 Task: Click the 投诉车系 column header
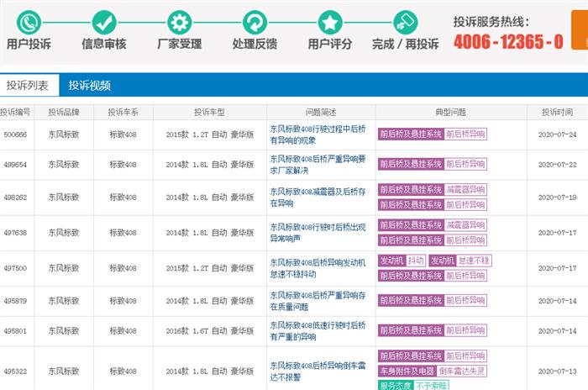click(123, 112)
